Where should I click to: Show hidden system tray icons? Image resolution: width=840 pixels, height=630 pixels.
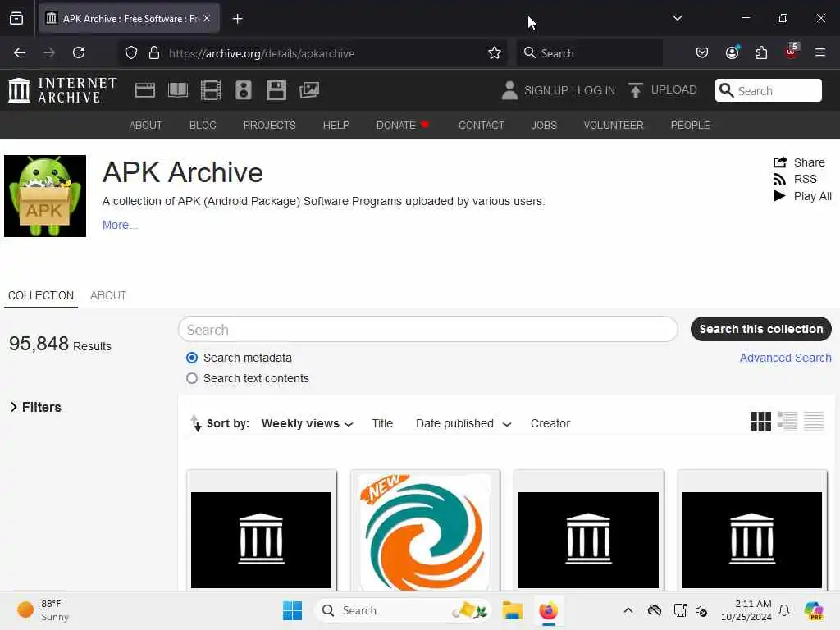coord(628,610)
